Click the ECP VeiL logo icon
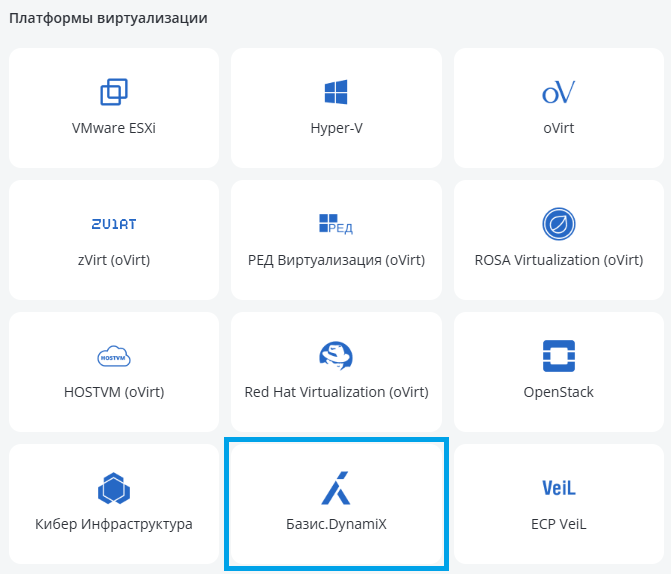This screenshot has height=574, width=671. pos(558,488)
